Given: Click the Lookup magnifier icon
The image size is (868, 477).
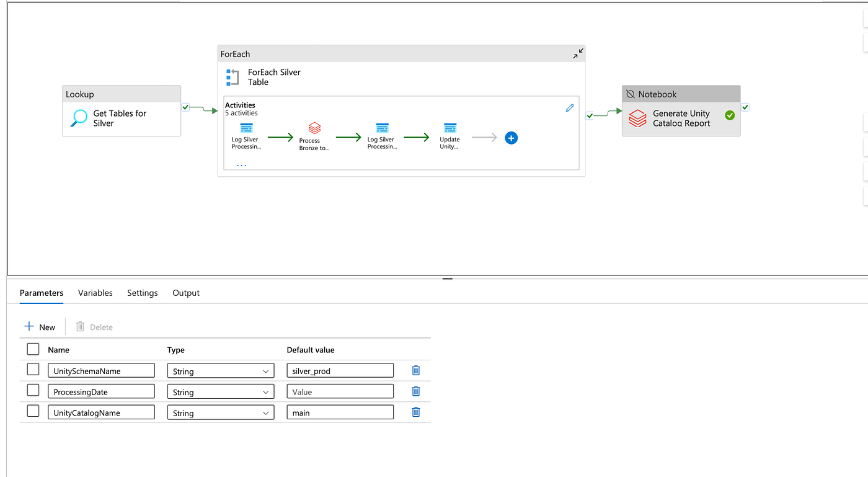Looking at the screenshot, I should click(x=79, y=118).
